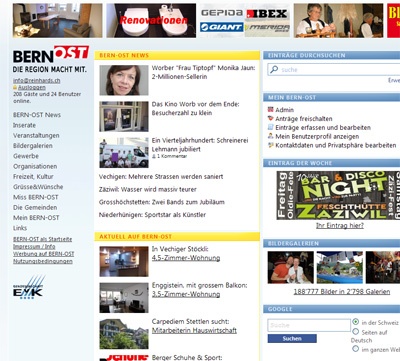Image resolution: width=400 pixels, height=361 pixels.
Task: Click the Anträge freischalten icon
Action: click(271, 118)
